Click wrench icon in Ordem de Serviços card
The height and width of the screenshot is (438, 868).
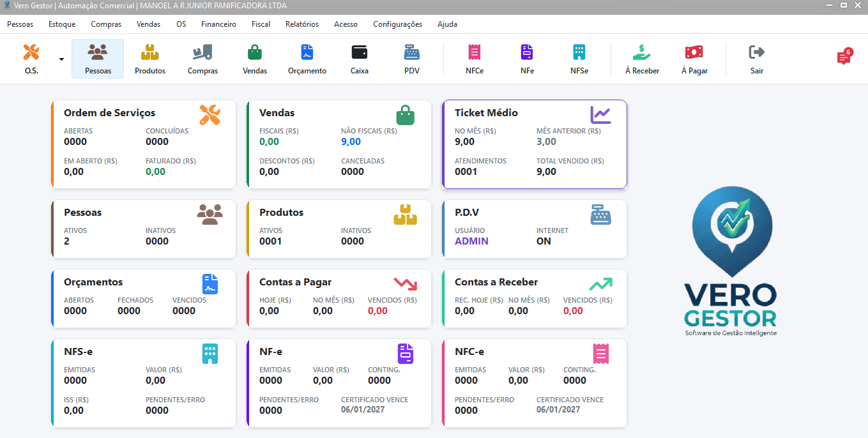210,115
